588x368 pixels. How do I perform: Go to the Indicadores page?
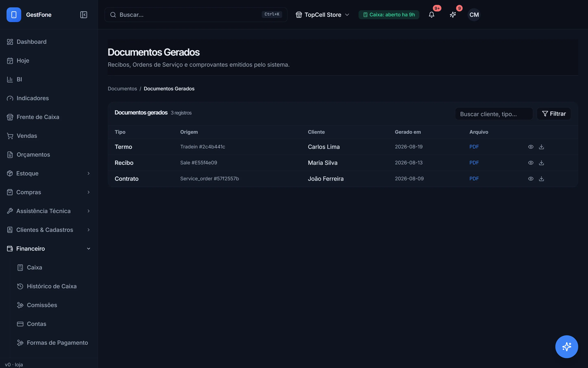coord(49,98)
